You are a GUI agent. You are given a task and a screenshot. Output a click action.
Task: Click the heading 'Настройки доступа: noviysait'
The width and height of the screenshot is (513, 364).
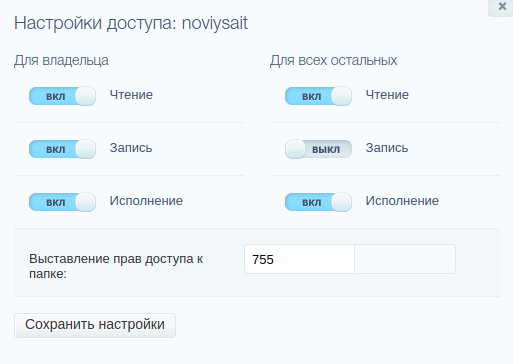tap(131, 23)
